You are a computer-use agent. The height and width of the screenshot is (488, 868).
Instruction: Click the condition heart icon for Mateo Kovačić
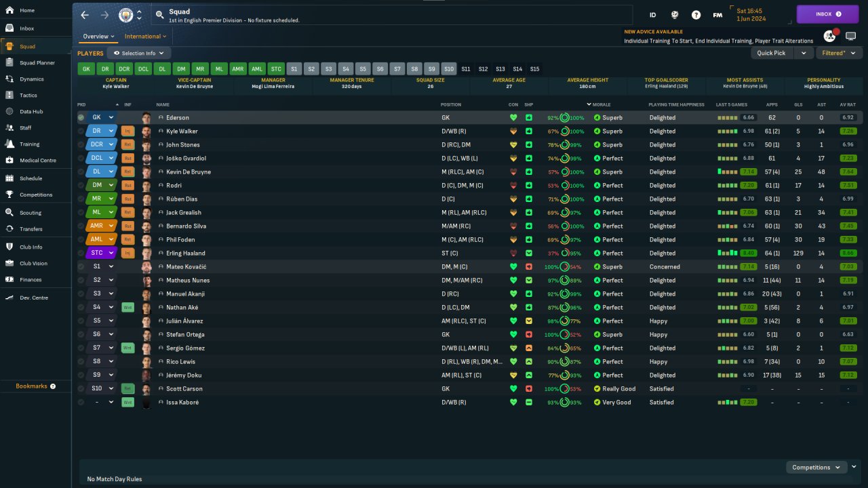513,266
